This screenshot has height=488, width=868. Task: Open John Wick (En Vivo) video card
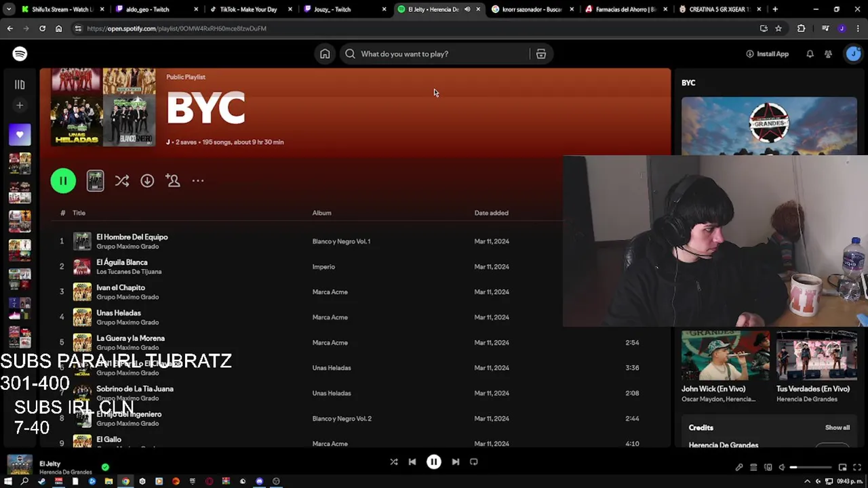coord(726,367)
